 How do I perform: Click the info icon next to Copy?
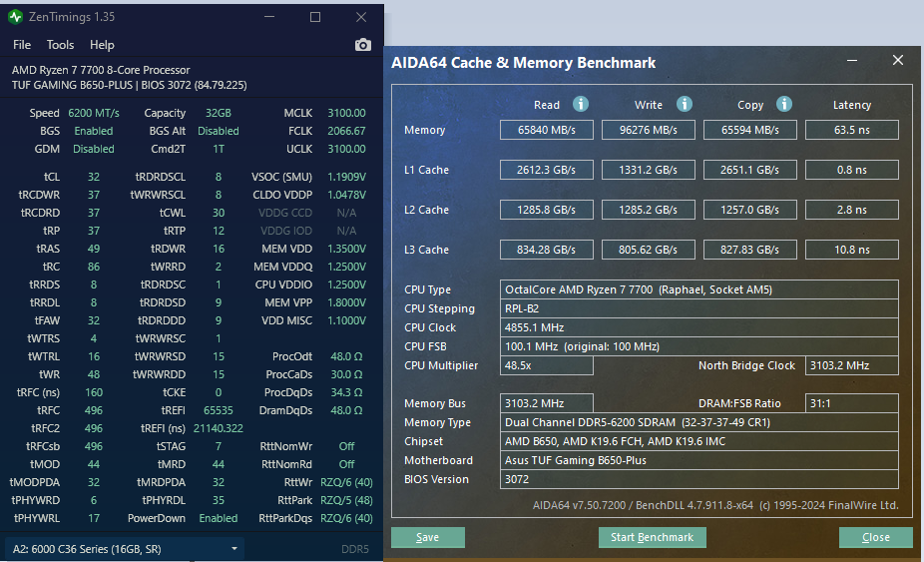[x=783, y=105]
